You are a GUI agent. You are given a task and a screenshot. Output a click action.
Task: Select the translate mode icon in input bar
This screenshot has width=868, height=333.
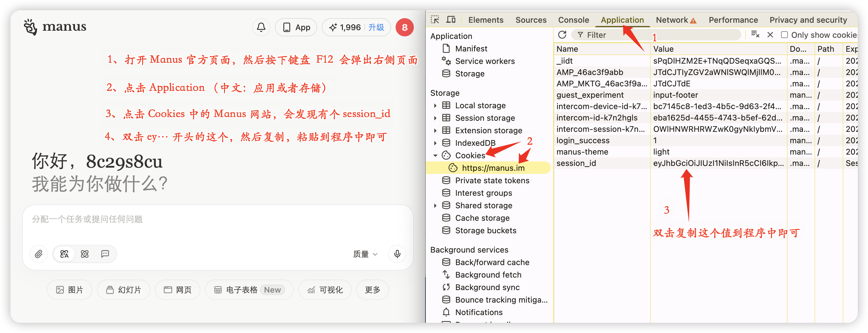[x=64, y=254]
